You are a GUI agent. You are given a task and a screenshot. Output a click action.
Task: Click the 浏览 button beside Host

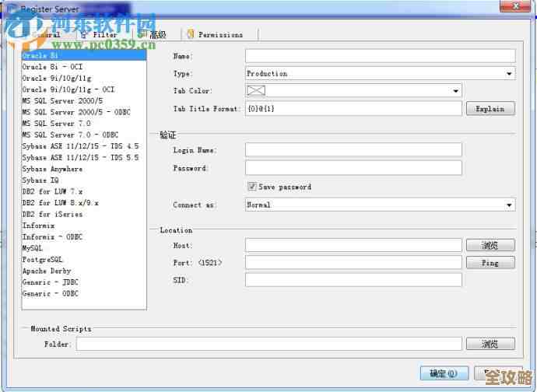[490, 245]
